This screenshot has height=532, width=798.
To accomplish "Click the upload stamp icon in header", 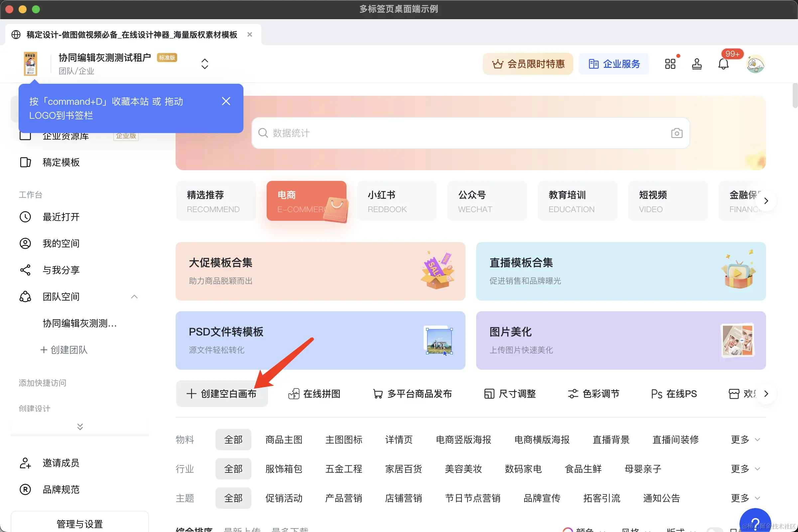I will tap(697, 64).
